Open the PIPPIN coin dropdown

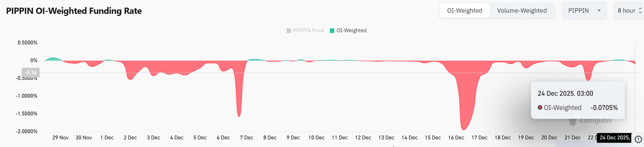tap(584, 10)
